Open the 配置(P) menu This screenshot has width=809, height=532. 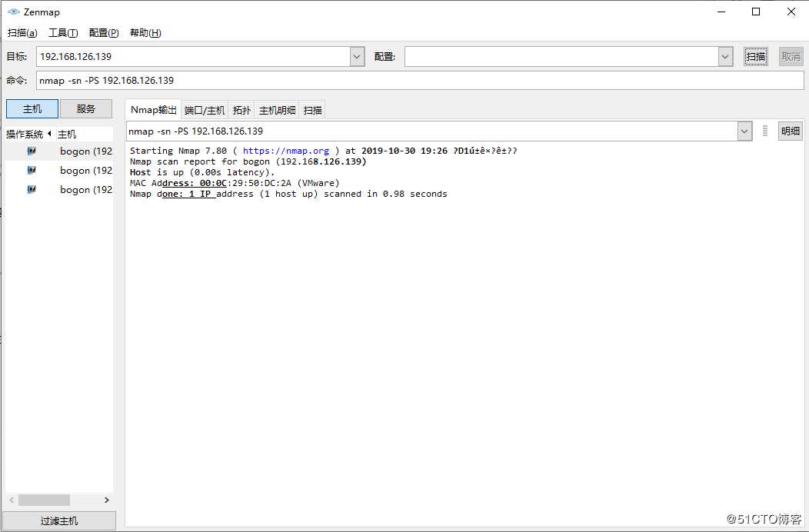tap(104, 33)
